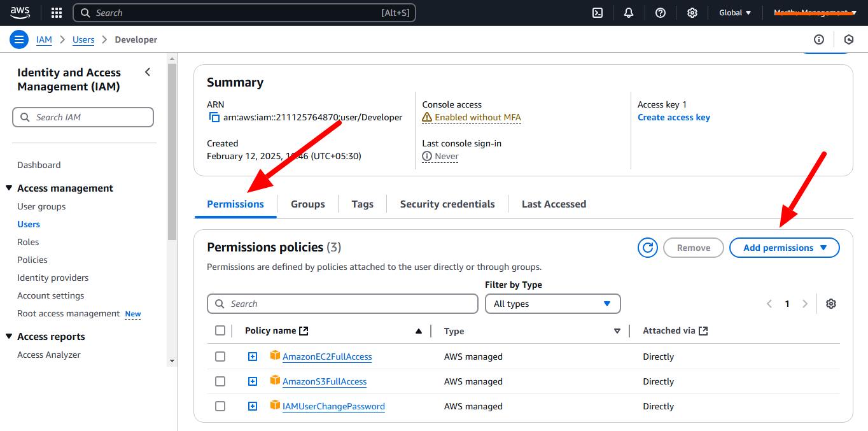Image resolution: width=868 pixels, height=431 pixels.
Task: Expand the AmazonEC2FullAccess policy details
Action: tap(253, 357)
